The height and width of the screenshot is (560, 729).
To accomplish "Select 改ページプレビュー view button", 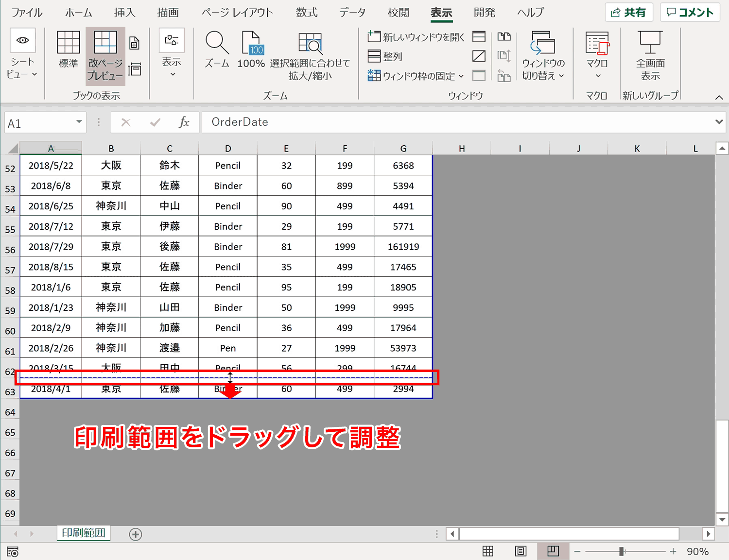I will click(105, 55).
